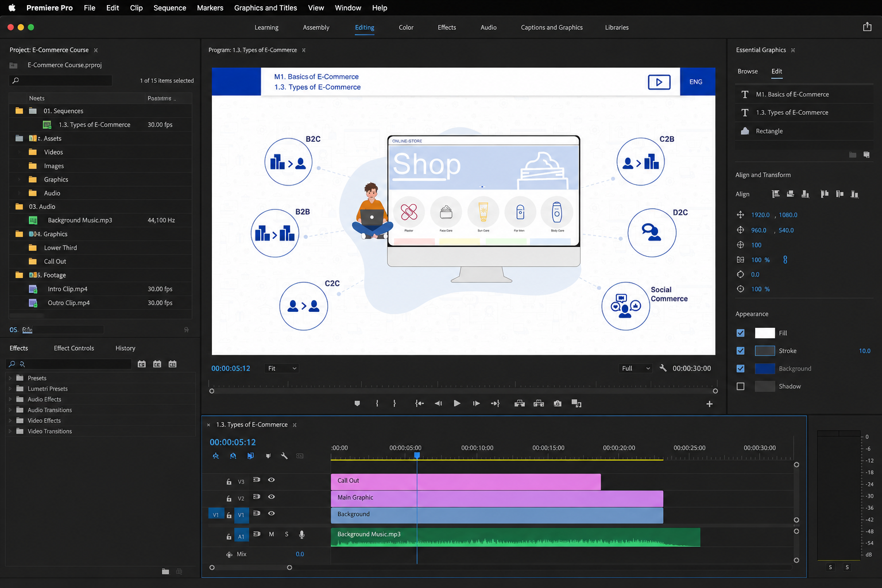
Task: Click the Align Top icon
Action: (x=825, y=194)
